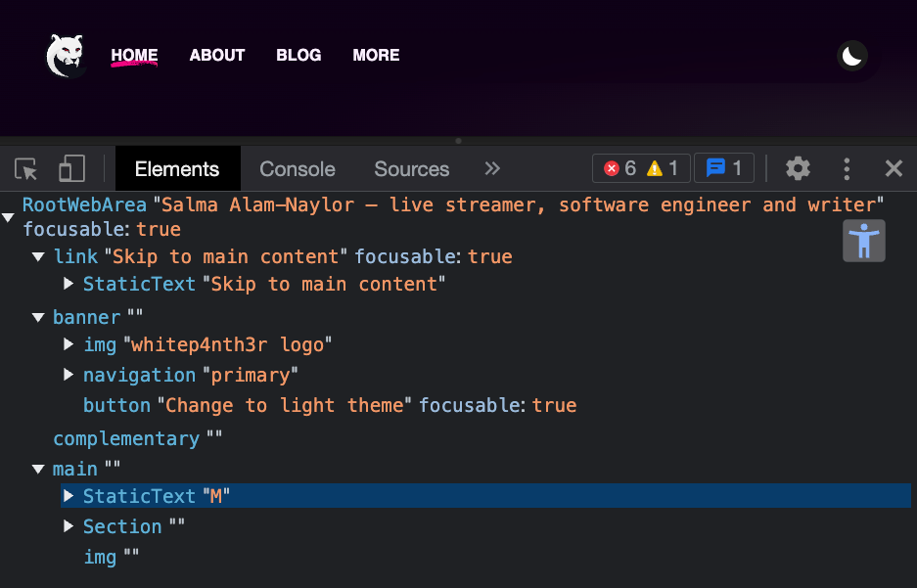917x588 pixels.
Task: Switch to the Sources tab
Action: (x=411, y=168)
